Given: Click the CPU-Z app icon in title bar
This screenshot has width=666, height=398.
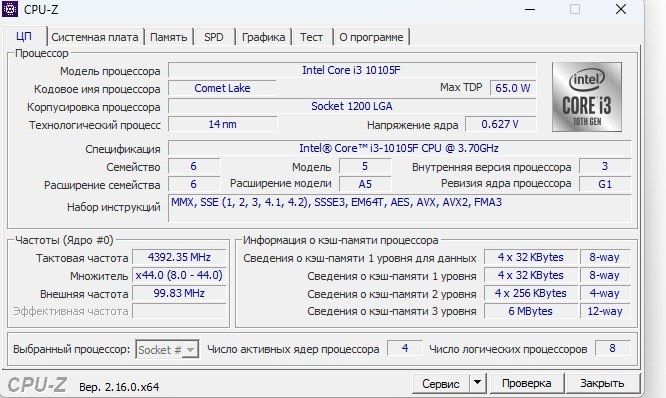Looking at the screenshot, I should click(10, 8).
